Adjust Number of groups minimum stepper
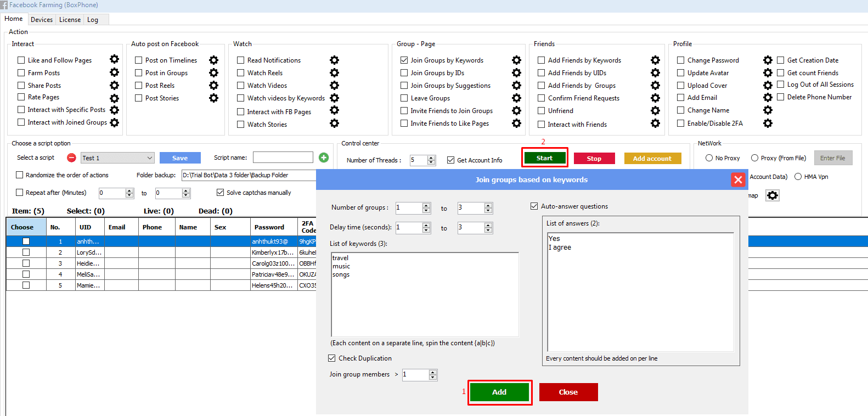The height and width of the screenshot is (416, 868). click(426, 207)
